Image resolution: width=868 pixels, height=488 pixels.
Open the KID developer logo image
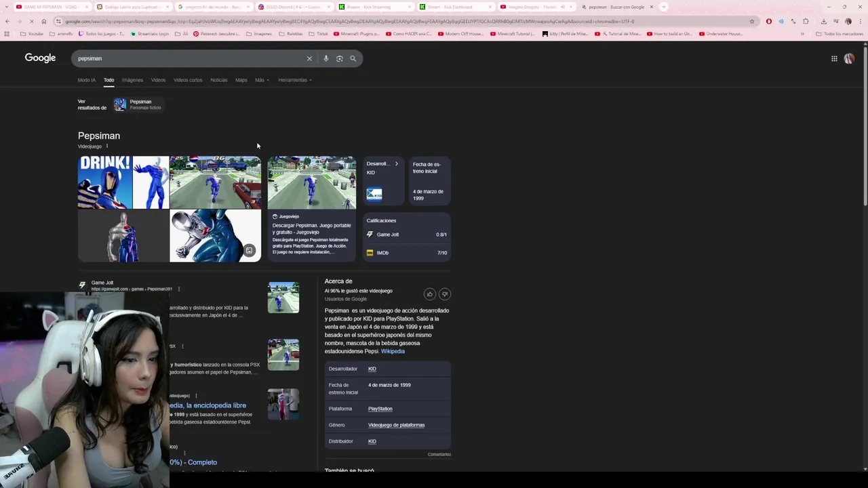[374, 195]
